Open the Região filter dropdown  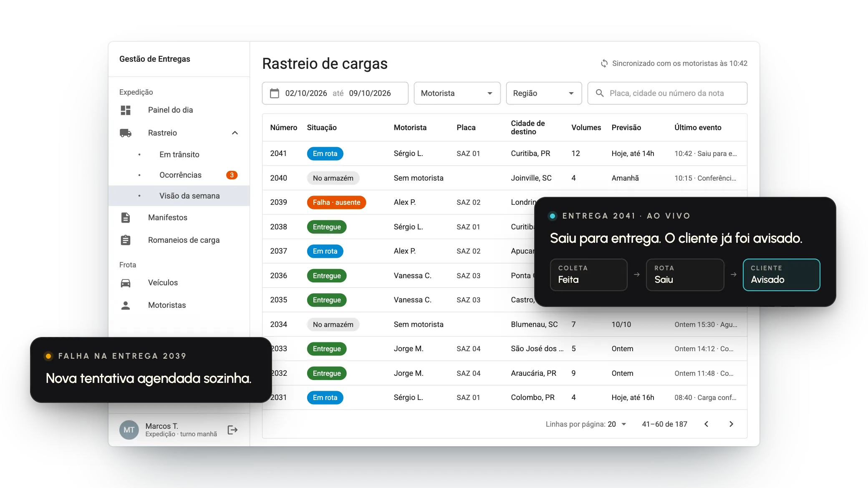[544, 93]
